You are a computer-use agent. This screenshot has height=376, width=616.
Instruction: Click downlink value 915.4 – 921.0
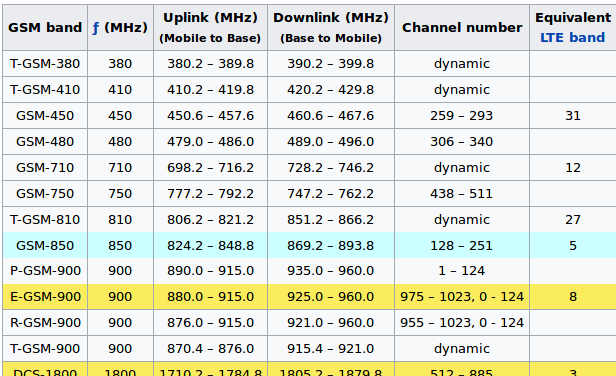(x=331, y=348)
